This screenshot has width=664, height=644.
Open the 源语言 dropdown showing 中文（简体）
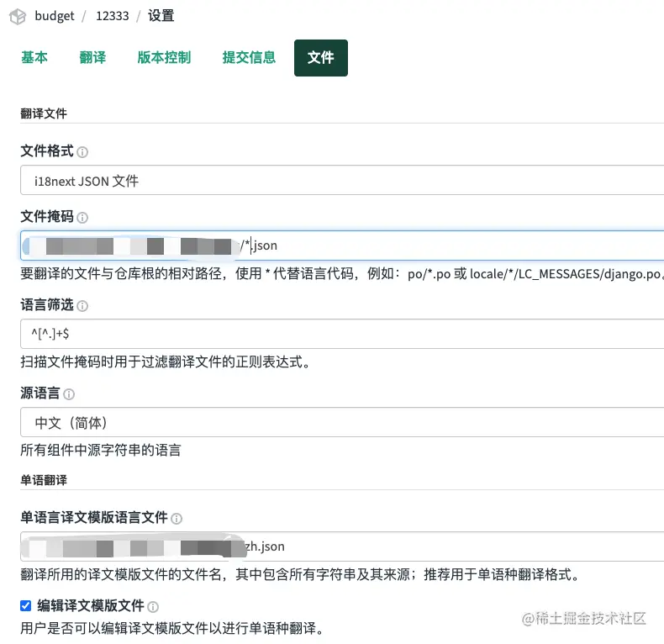point(342,422)
